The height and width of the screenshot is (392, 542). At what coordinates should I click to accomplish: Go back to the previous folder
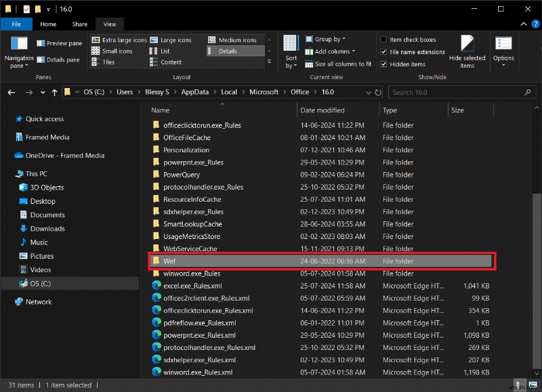[x=12, y=92]
